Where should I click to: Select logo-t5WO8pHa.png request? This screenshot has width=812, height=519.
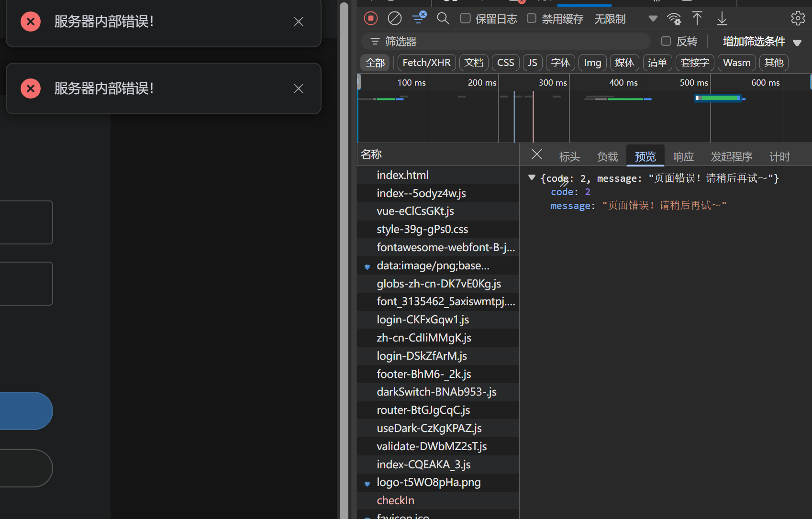[438, 482]
